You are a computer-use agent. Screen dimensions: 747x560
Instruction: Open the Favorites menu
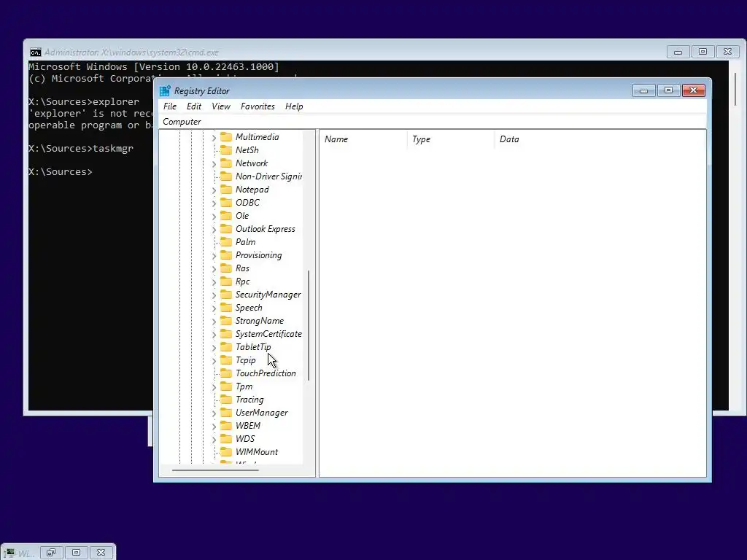[258, 106]
